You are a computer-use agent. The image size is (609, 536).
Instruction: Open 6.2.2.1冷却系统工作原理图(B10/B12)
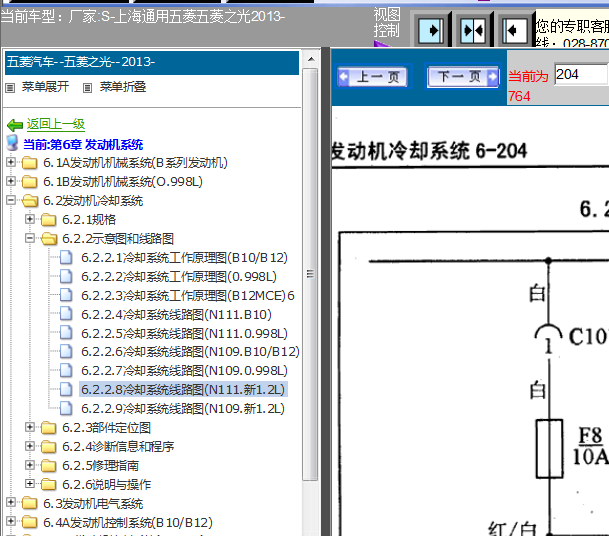click(x=184, y=258)
